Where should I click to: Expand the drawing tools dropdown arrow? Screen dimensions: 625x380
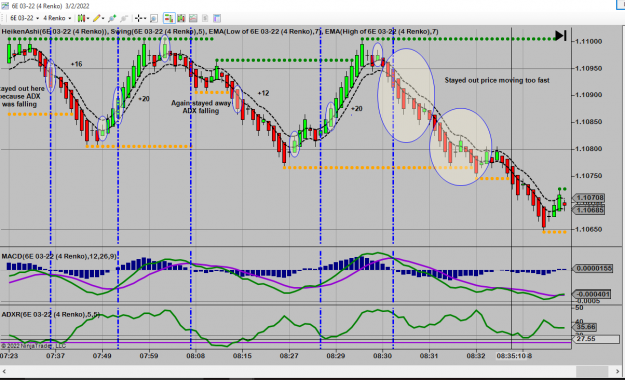pos(103,18)
